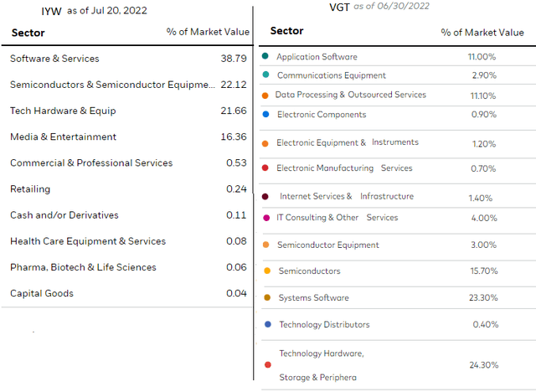536x392 pixels.
Task: Select the dark dot for Internet Services
Action: point(265,197)
